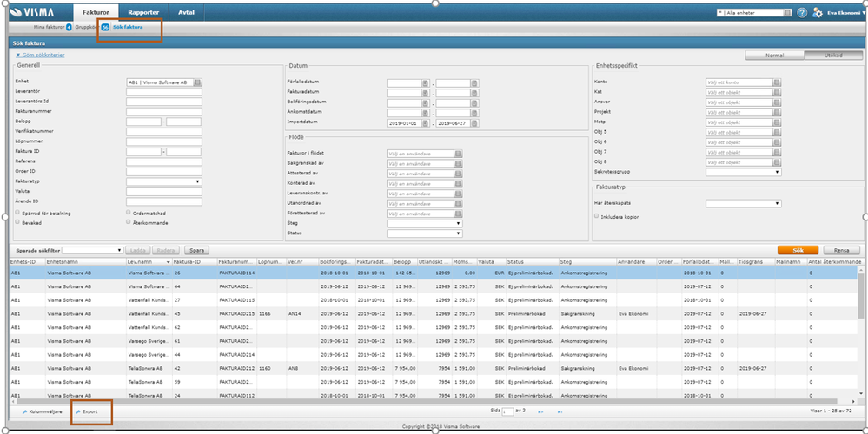Select row with FAKTURAID215
This screenshot has width=868, height=434.
pyautogui.click(x=435, y=313)
